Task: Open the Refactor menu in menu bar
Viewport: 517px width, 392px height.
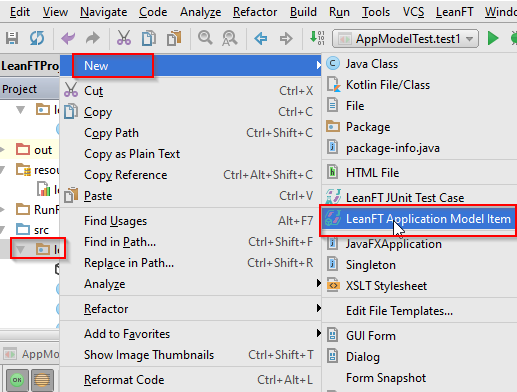Action: [255, 12]
